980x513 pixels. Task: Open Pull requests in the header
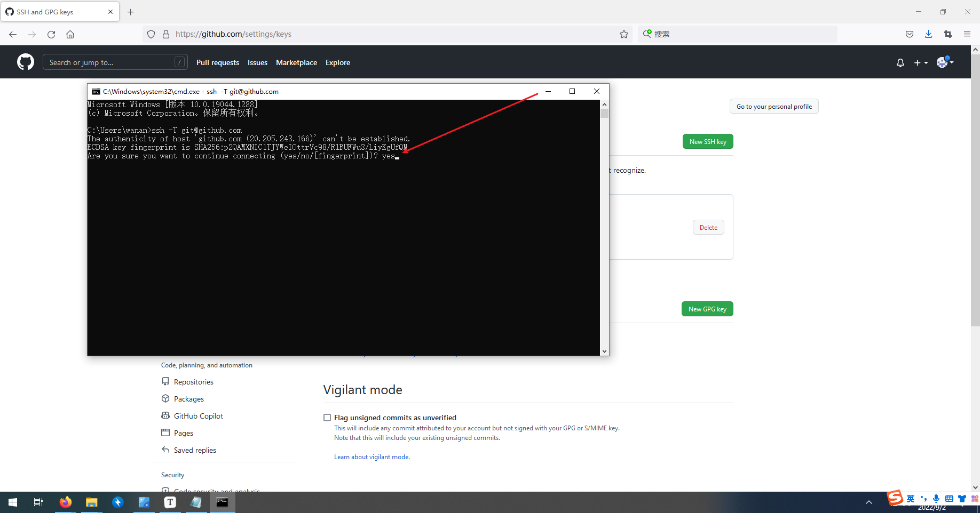[x=218, y=62]
